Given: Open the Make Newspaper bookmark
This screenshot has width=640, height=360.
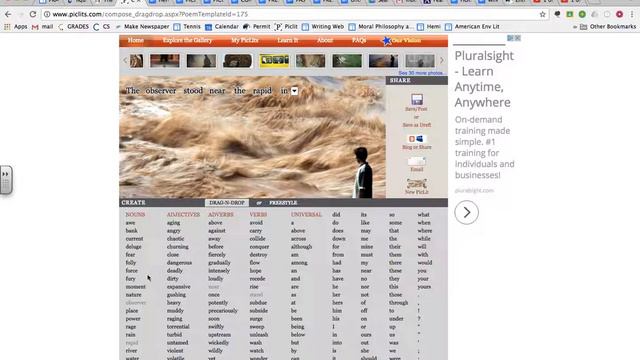Looking at the screenshot, I should point(142,27).
